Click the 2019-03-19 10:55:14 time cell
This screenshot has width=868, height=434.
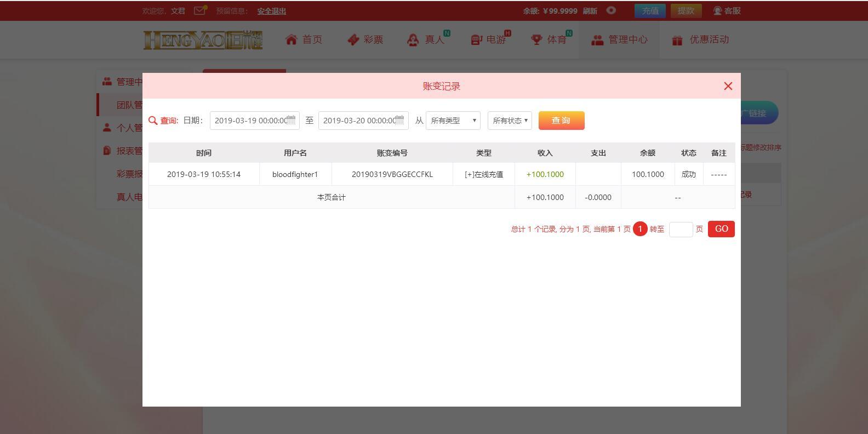tap(204, 174)
